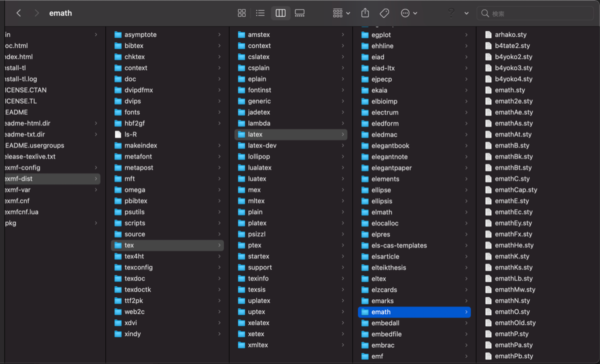Open the More actions ellipsis menu

409,13
